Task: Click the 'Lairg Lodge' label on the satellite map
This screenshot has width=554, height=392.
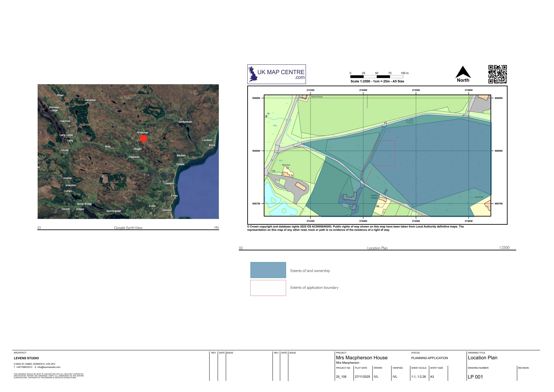Action: (x=66, y=135)
